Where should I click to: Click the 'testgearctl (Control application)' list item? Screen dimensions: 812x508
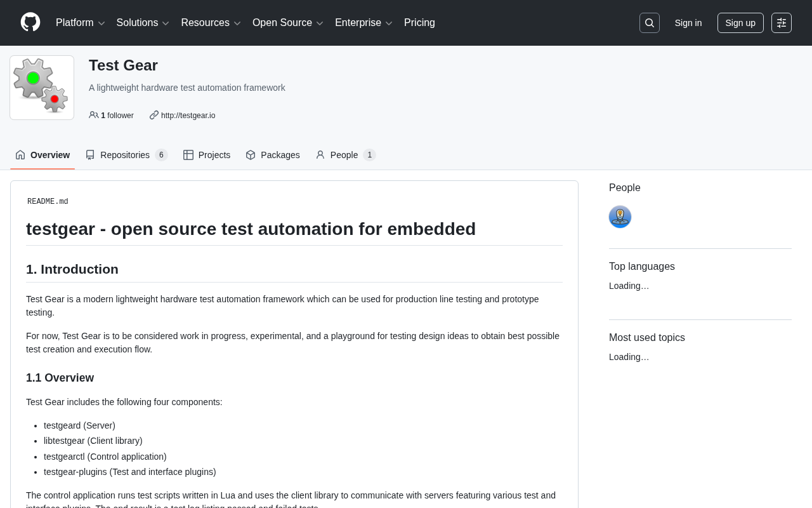pos(105,457)
